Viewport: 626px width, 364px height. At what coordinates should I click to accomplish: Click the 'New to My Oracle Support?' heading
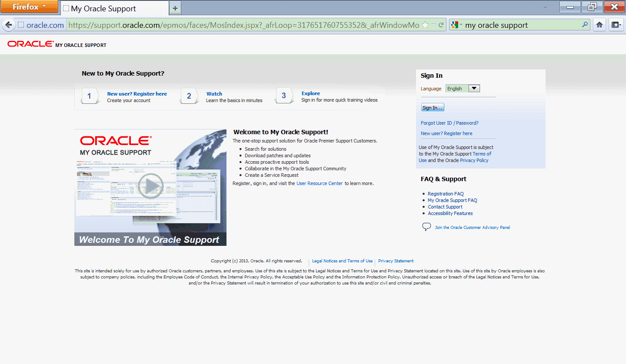pos(123,73)
